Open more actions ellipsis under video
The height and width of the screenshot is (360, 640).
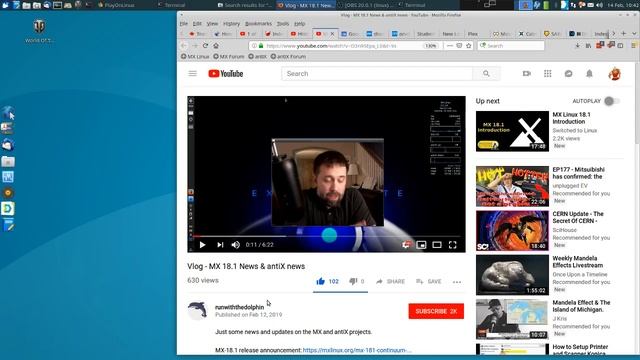pyautogui.click(x=457, y=282)
